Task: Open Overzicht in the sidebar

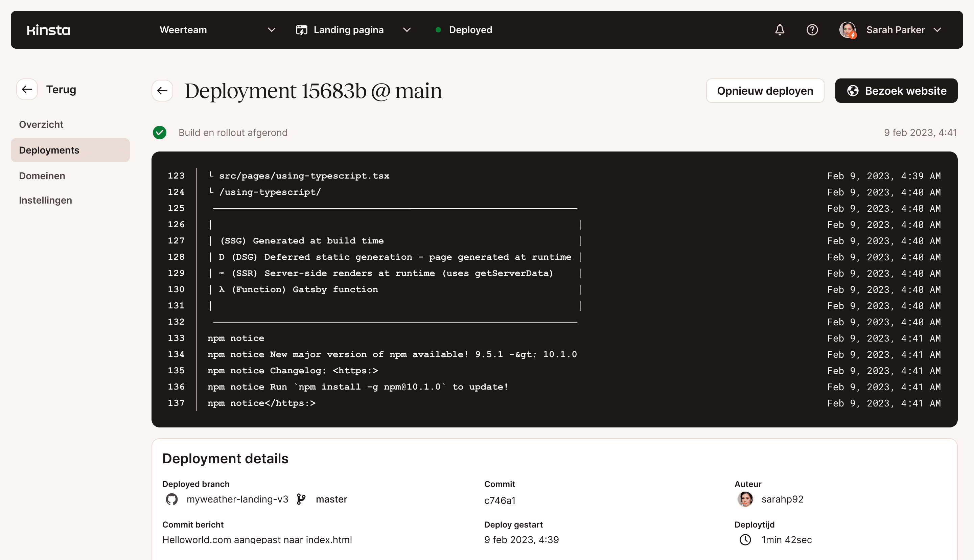Action: pos(41,124)
